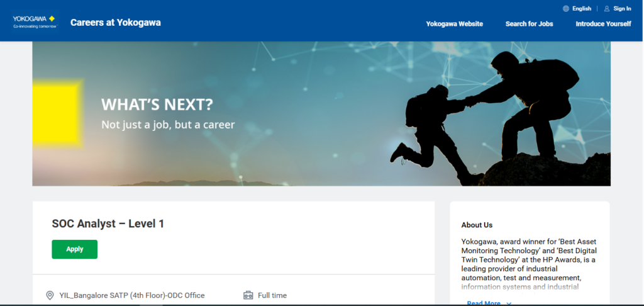Screen dimensions: 644x306
Task: Open the Yokogawa Website menu link
Action: point(454,24)
